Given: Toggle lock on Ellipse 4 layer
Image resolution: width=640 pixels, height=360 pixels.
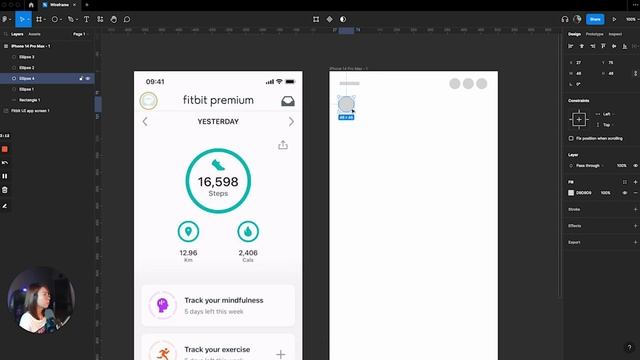Looking at the screenshot, I should pyautogui.click(x=81, y=78).
